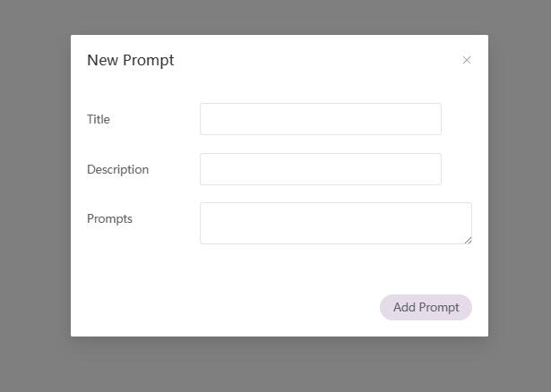Viewport: 551px width, 392px height.
Task: Focus the Title input field
Action: pyautogui.click(x=320, y=119)
